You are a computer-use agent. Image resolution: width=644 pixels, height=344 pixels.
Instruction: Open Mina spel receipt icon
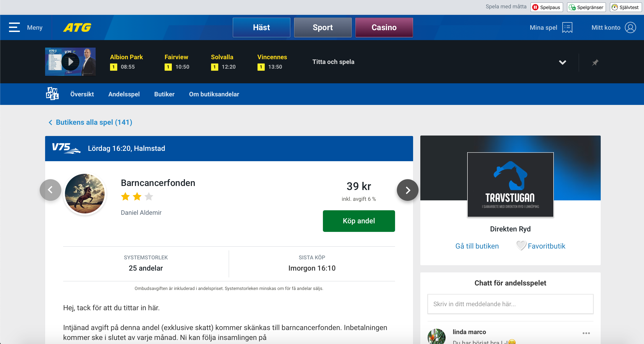[x=567, y=27]
